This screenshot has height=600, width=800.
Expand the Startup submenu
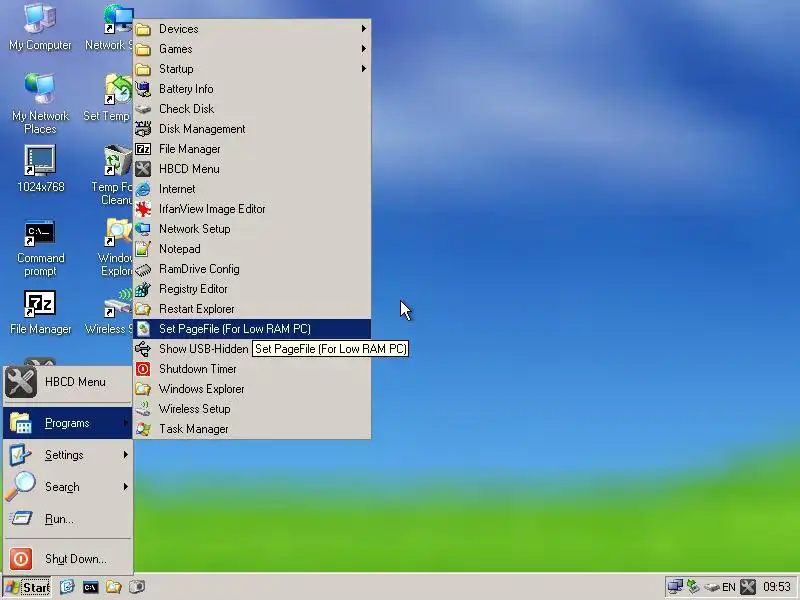click(x=252, y=69)
